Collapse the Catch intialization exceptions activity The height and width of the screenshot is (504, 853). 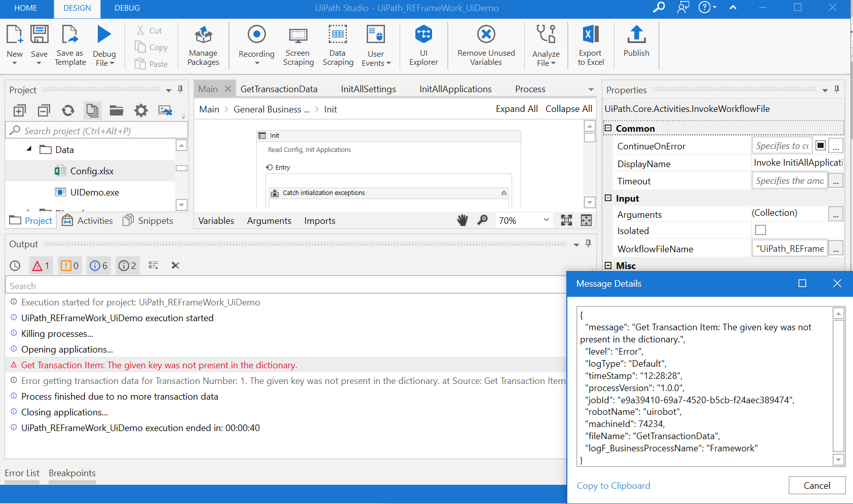pyautogui.click(x=504, y=193)
